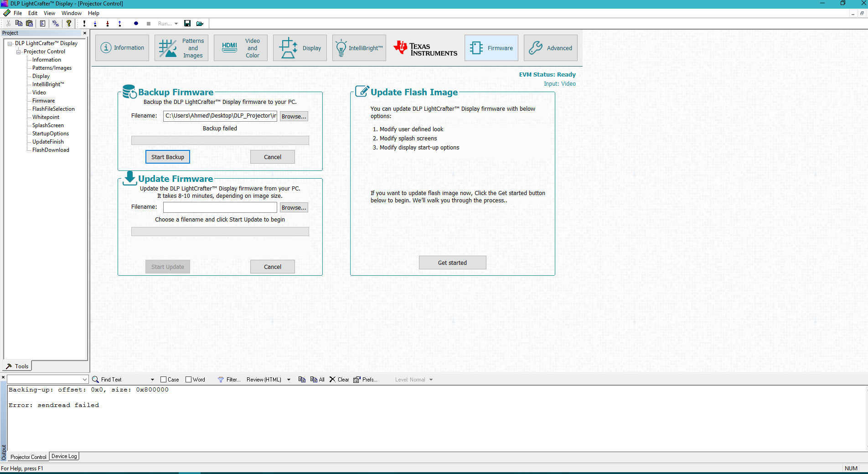Select StartupOptions in project tree
Screen dimensions: 868x474
(x=51, y=134)
